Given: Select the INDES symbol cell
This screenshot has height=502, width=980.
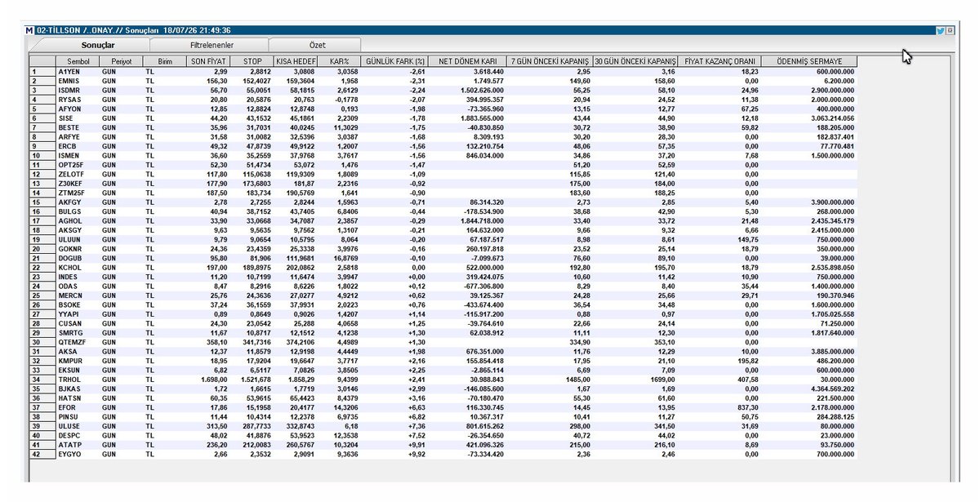Looking at the screenshot, I should [x=78, y=276].
